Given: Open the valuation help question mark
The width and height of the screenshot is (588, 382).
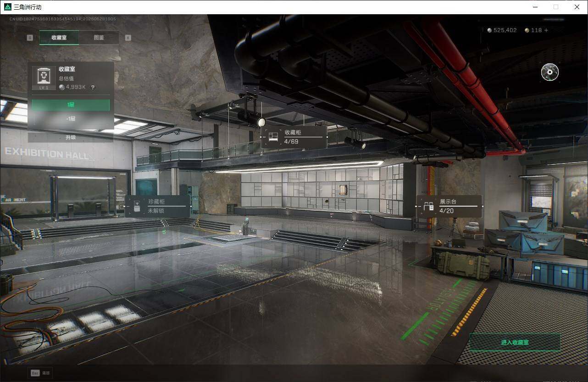Looking at the screenshot, I should [x=93, y=87].
